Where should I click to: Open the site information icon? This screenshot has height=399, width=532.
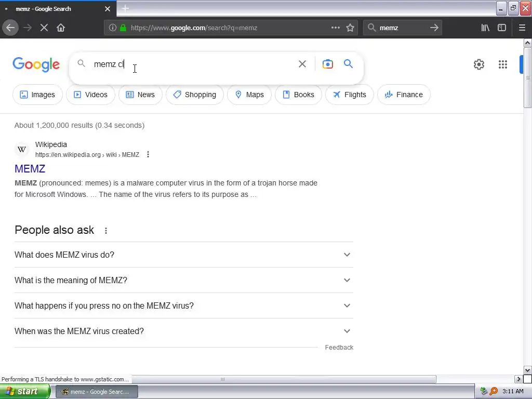(113, 28)
